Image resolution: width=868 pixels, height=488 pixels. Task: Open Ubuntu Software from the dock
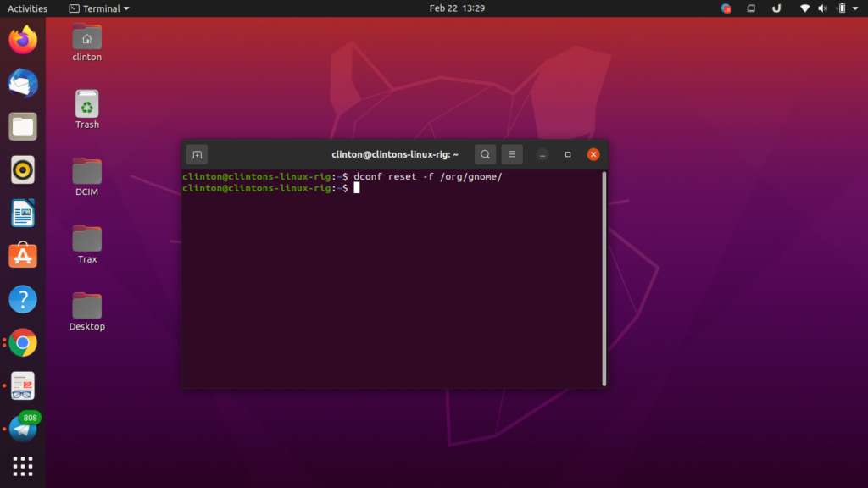(23, 256)
